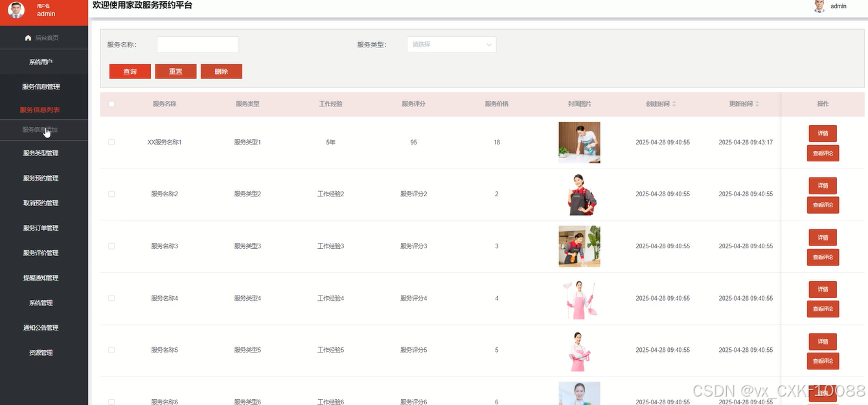
Task: Check the box for 服务名称2 row
Action: click(111, 194)
